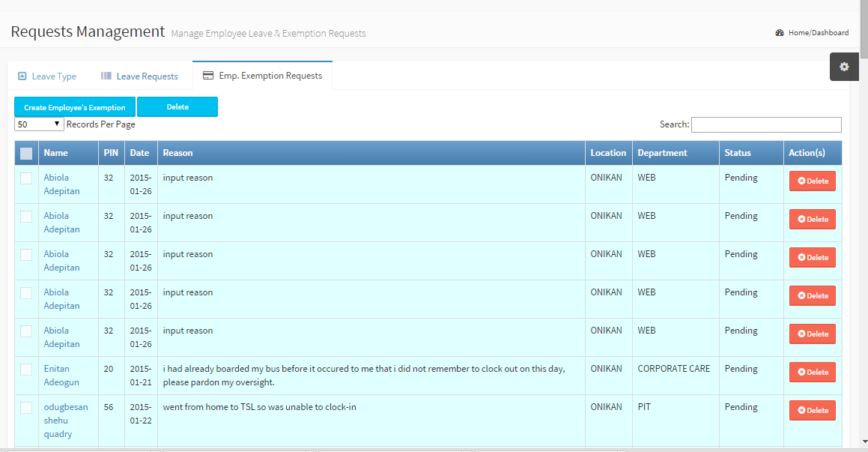Delete the Enitan Adeogun exemption request
The height and width of the screenshot is (452, 868).
coord(812,373)
